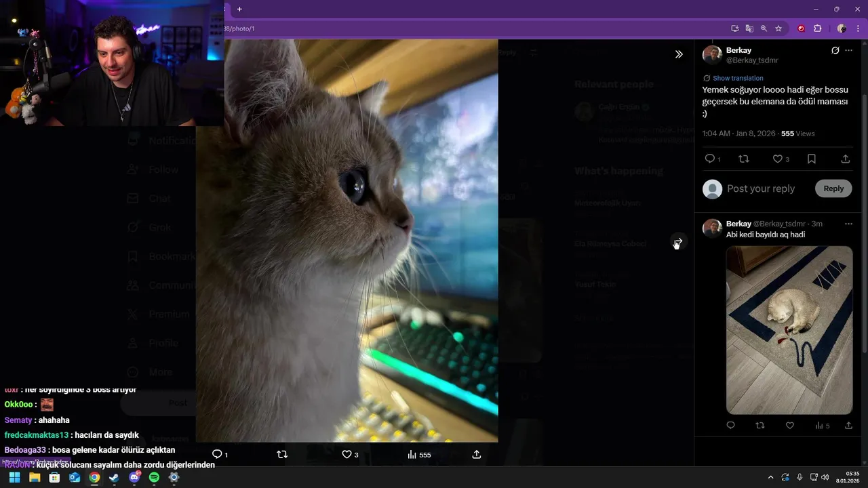The width and height of the screenshot is (868, 488).
Task: Open Berkay's avatar on main post
Action: (x=712, y=55)
